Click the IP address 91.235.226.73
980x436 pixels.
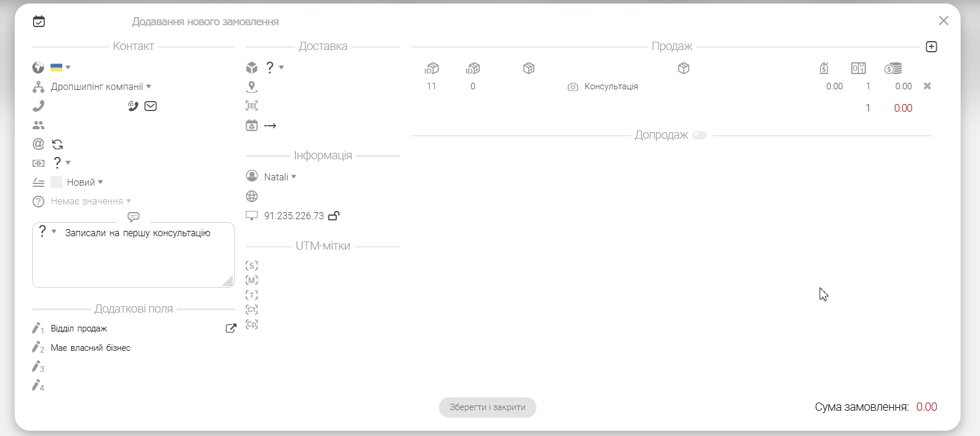tap(294, 216)
